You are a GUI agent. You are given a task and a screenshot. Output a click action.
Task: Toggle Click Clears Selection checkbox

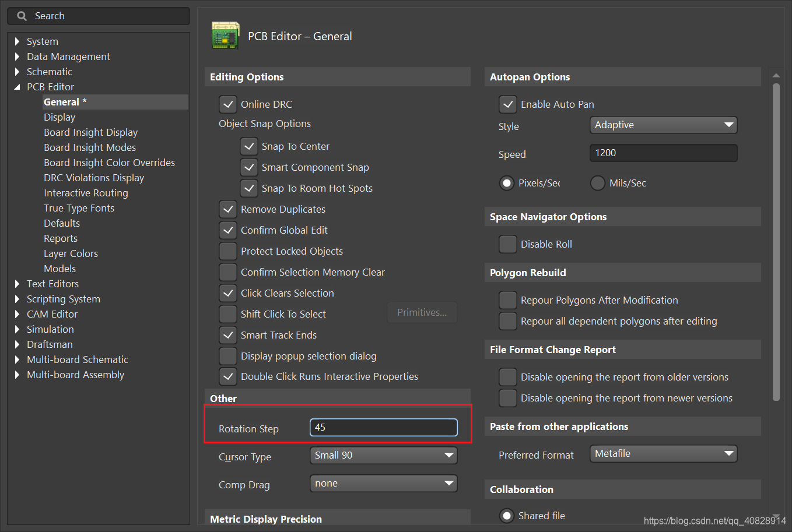click(x=228, y=293)
